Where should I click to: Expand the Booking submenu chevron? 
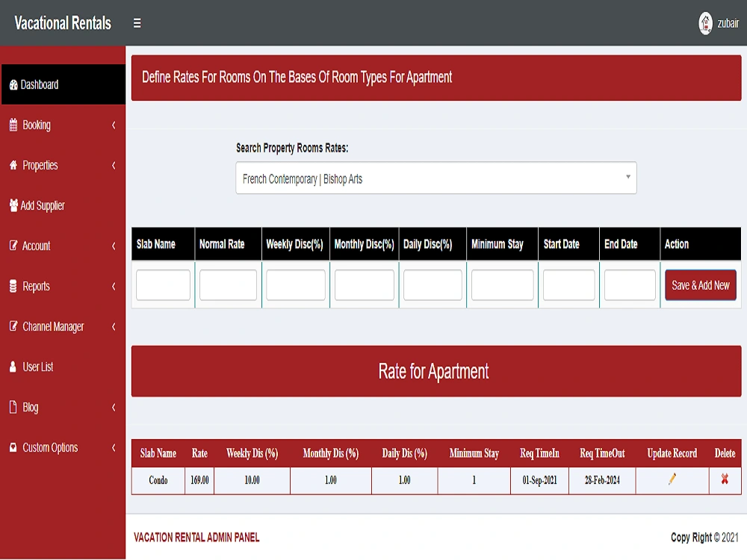(x=114, y=125)
